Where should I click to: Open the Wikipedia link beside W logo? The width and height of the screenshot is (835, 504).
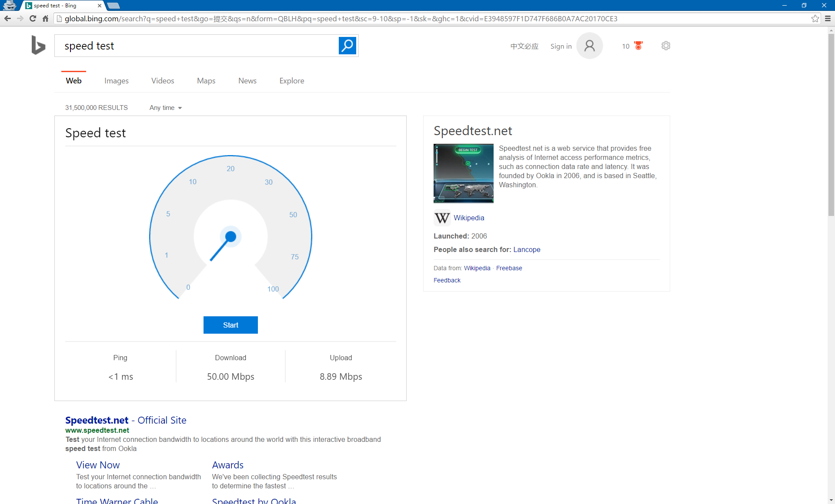(469, 218)
